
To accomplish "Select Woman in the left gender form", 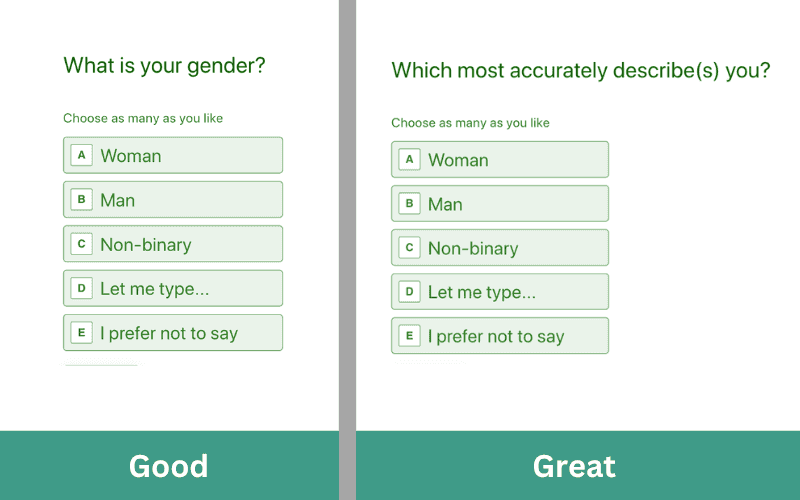I will click(172, 156).
